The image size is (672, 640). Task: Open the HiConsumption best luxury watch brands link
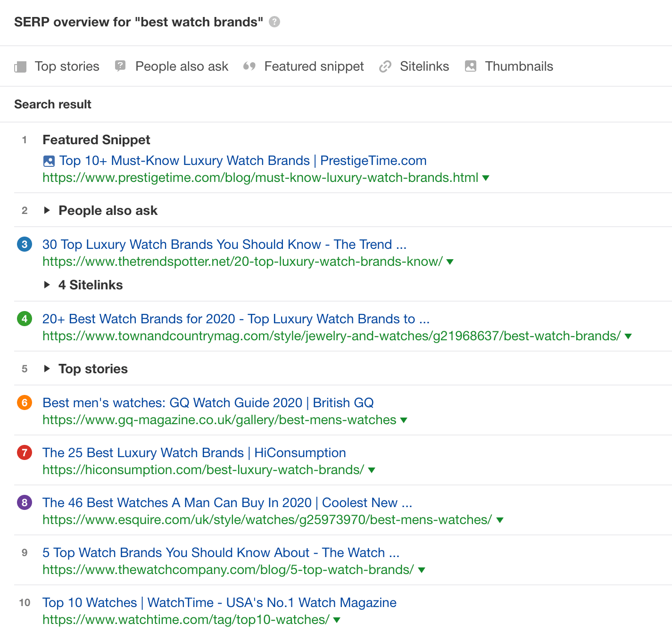194,453
